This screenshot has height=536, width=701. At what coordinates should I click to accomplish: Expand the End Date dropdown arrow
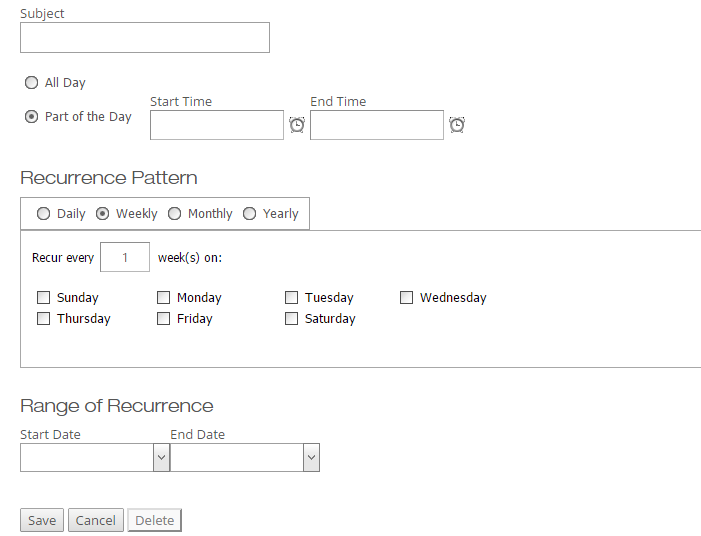pyautogui.click(x=312, y=457)
